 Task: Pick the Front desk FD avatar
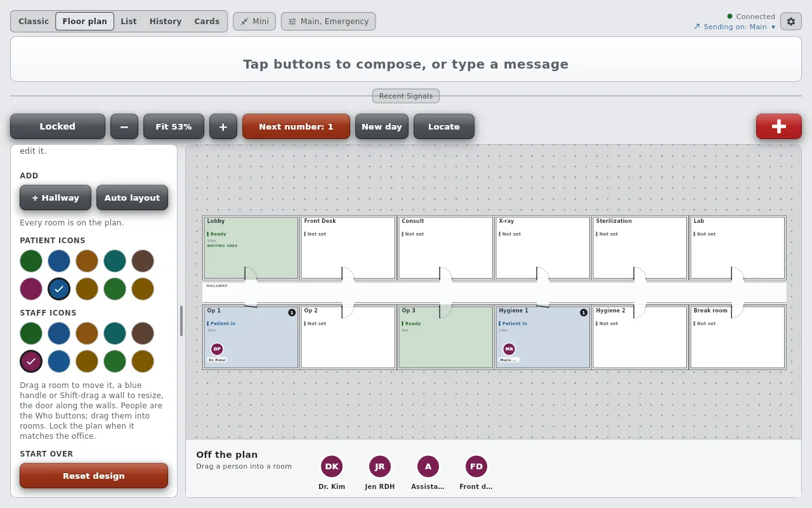[x=476, y=466]
